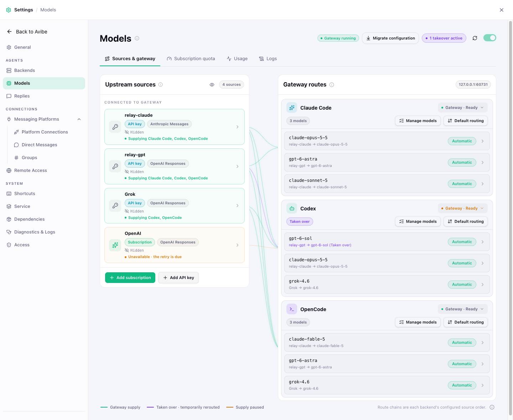
Task: Click the OpenCode terminal icon
Action: (x=292, y=309)
